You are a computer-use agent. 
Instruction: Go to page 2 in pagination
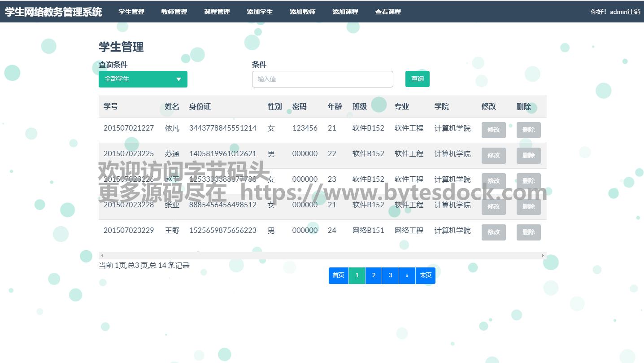[374, 275]
